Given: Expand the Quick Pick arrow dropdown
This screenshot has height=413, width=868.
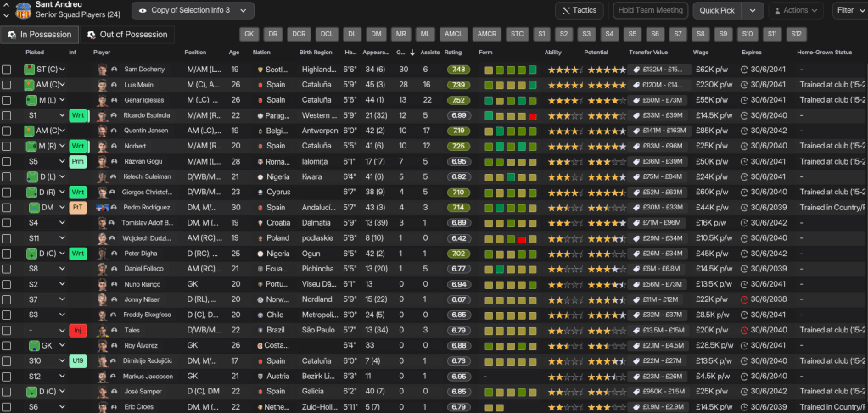Looking at the screenshot, I should [x=753, y=10].
